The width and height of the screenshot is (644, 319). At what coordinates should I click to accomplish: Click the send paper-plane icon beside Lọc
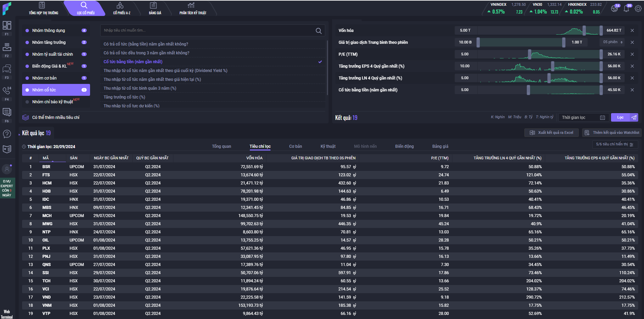(x=634, y=118)
